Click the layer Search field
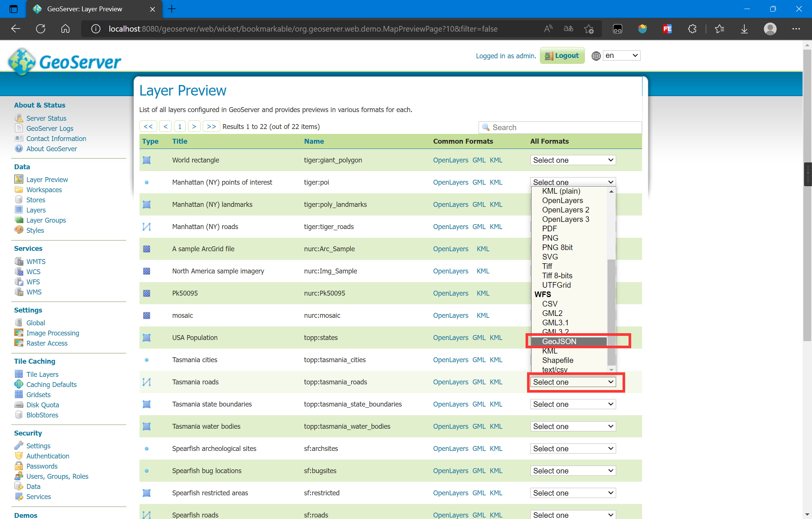Viewport: 812px width, 519px height. (x=560, y=127)
